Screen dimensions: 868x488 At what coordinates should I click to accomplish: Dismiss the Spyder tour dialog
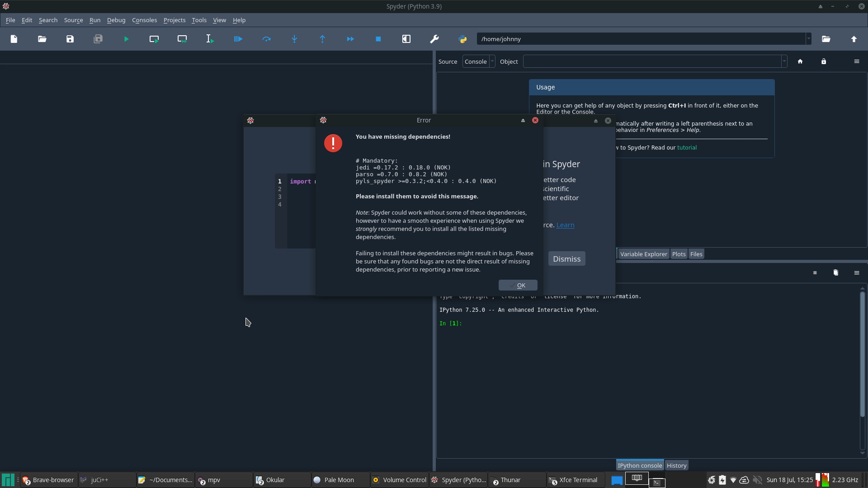point(566,259)
